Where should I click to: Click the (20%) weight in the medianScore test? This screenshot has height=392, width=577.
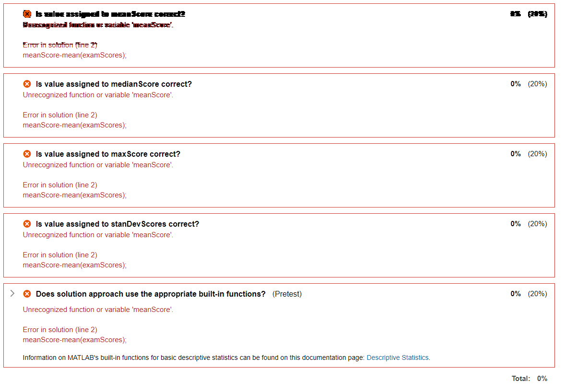point(537,84)
